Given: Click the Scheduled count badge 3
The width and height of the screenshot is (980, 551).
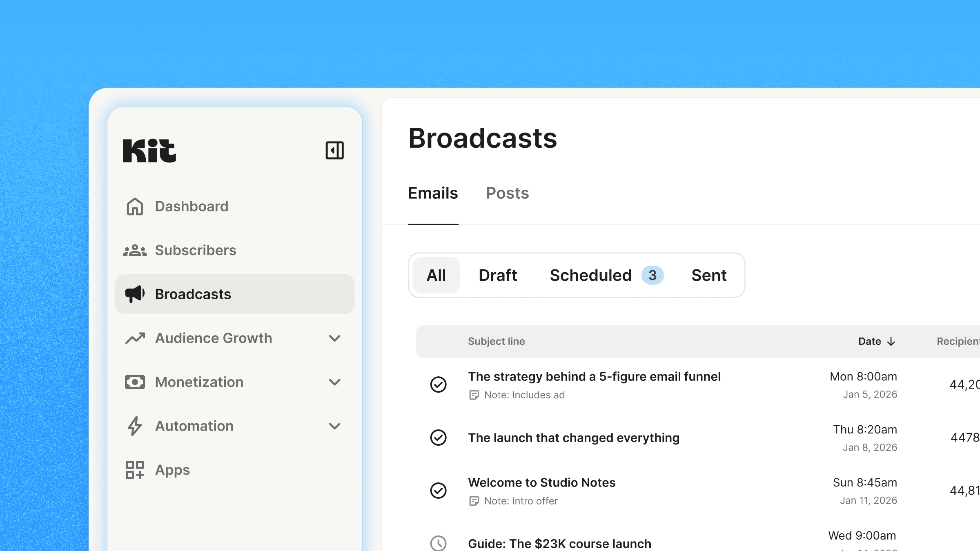Looking at the screenshot, I should 653,275.
